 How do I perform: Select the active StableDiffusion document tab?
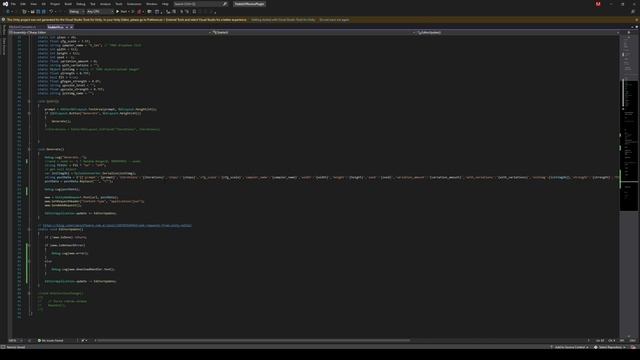pos(55,27)
